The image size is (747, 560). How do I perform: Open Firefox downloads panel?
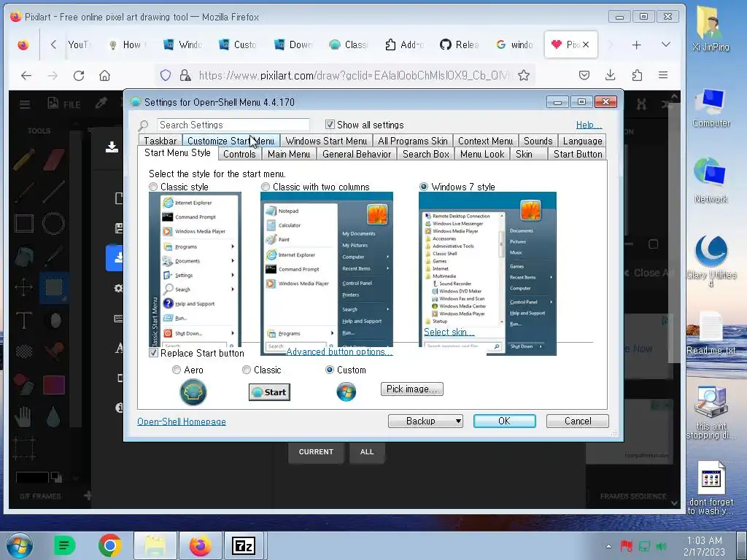pyautogui.click(x=611, y=75)
